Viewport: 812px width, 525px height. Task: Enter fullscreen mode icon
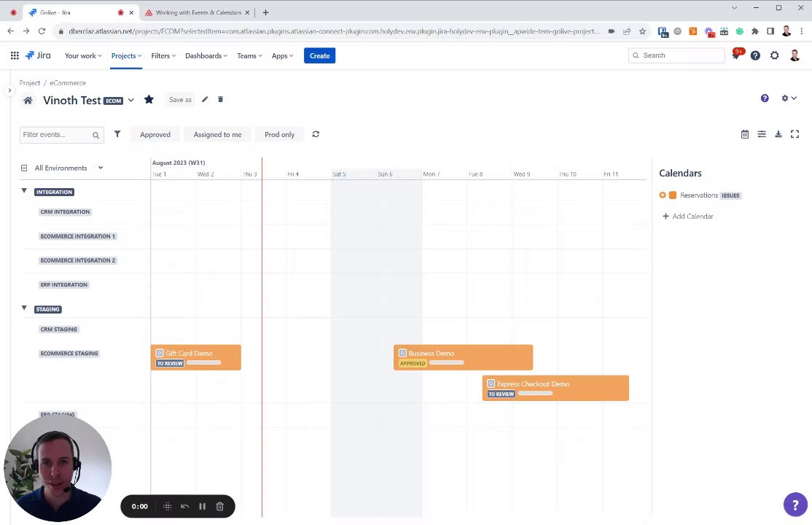pos(795,134)
